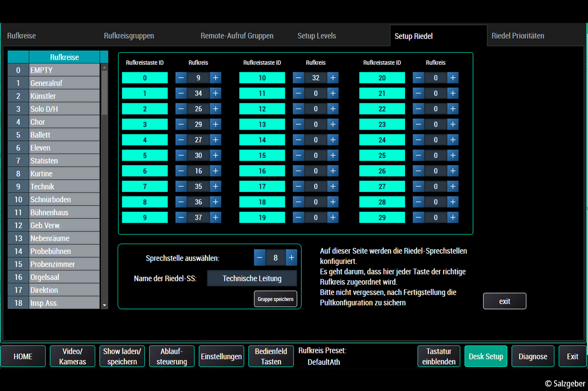Viewport: 588px width, 391px height.
Task: Click Tastatur einblenden button
Action: [439, 357]
